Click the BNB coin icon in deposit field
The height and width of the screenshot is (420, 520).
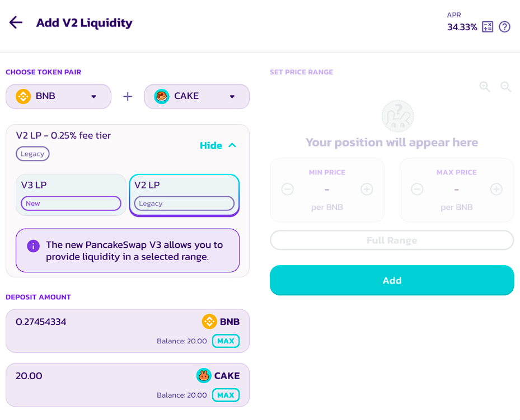[209, 322]
